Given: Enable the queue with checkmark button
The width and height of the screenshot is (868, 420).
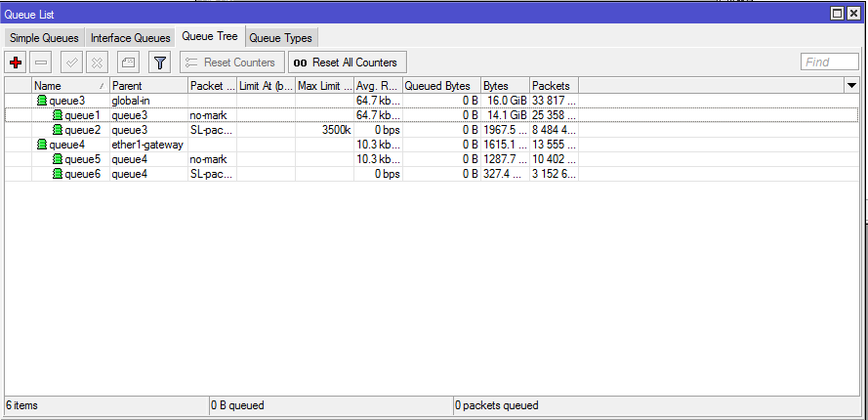Looking at the screenshot, I should [x=71, y=63].
